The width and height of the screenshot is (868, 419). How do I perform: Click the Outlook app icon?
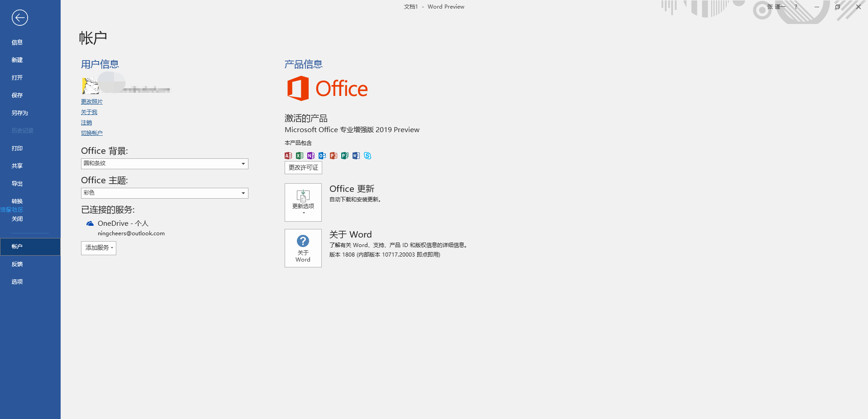click(x=322, y=156)
